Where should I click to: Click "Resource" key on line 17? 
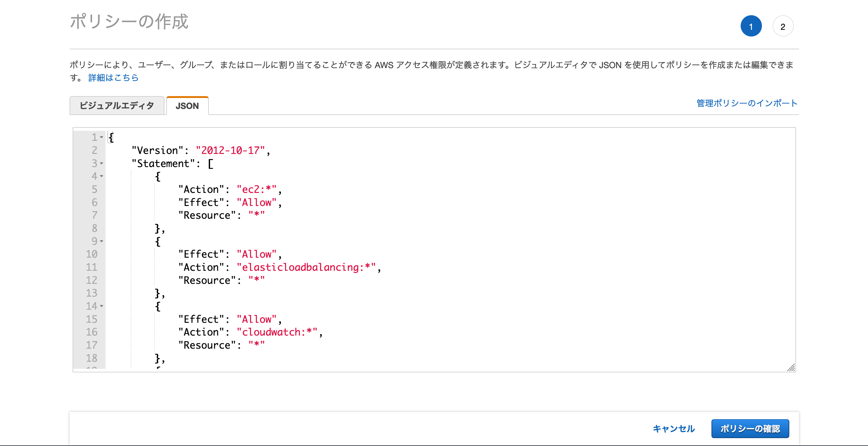point(207,345)
